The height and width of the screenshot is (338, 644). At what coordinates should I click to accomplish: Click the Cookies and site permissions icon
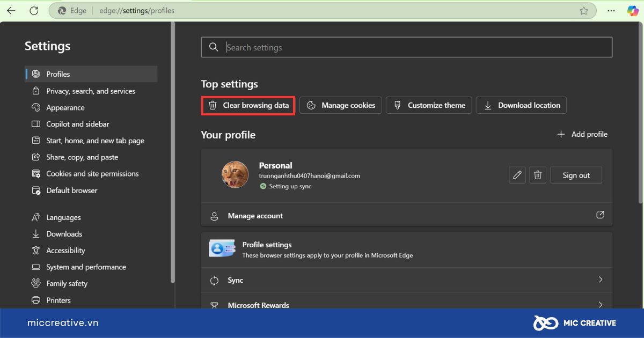click(x=36, y=174)
